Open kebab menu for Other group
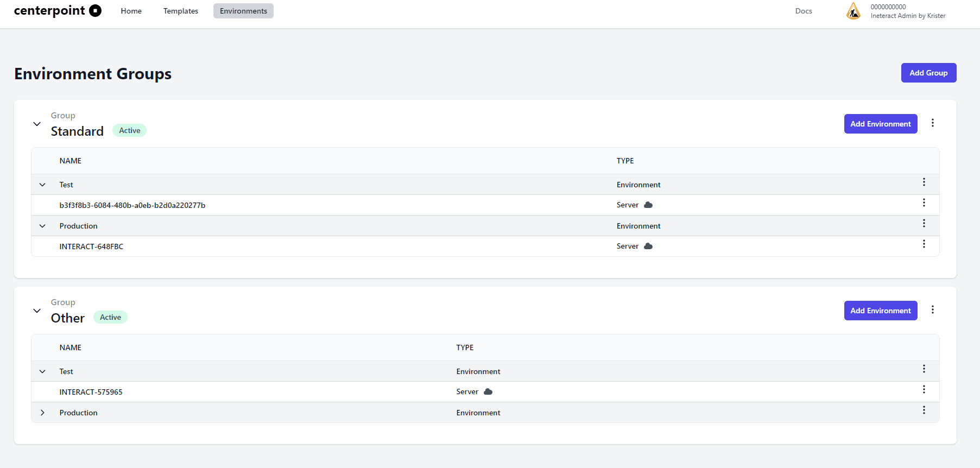Image resolution: width=980 pixels, height=468 pixels. [932, 310]
